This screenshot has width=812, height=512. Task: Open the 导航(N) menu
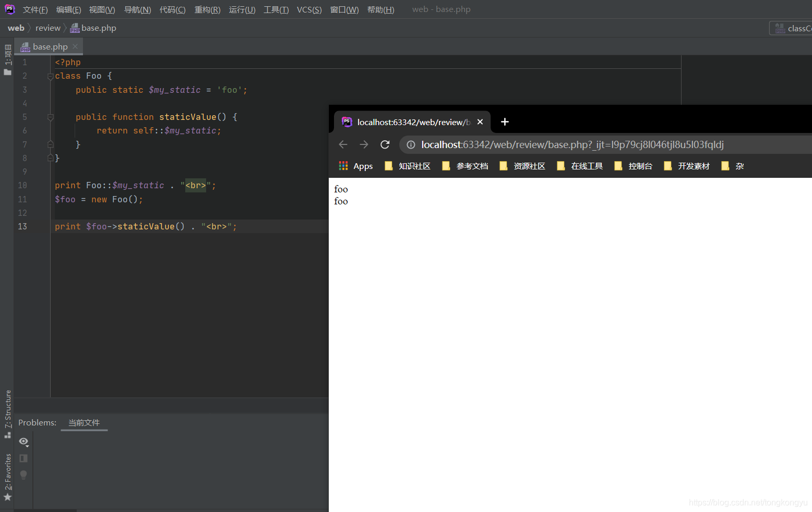[x=137, y=9]
